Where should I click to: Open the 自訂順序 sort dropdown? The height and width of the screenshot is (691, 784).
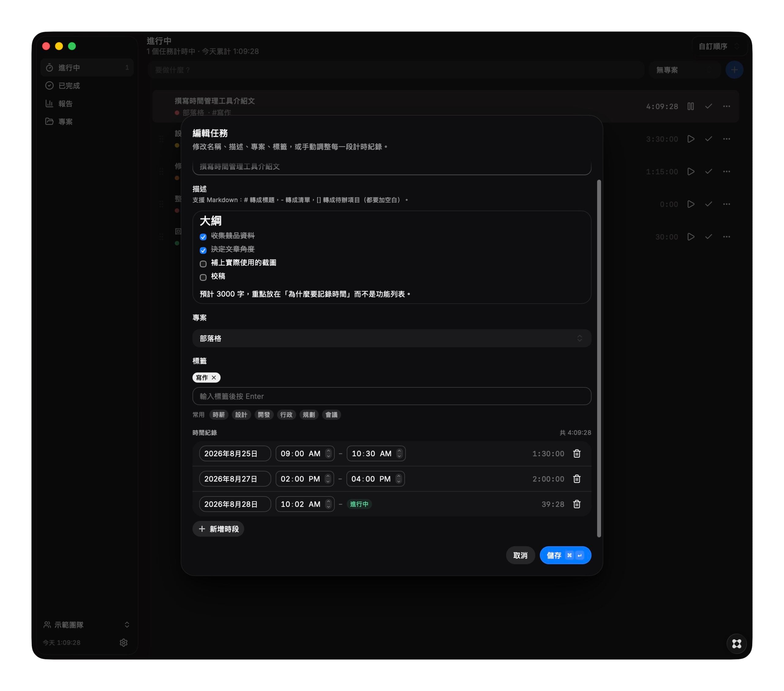click(x=719, y=47)
